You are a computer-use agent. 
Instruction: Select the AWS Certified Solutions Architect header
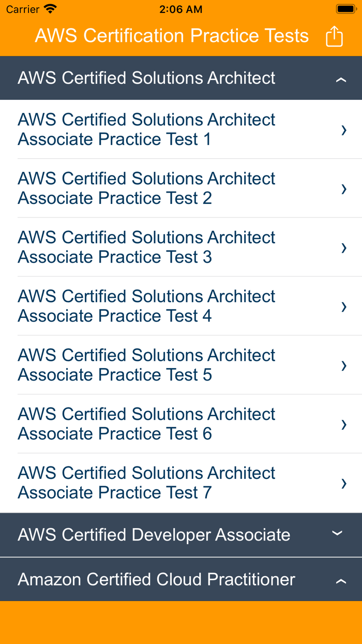146,78
